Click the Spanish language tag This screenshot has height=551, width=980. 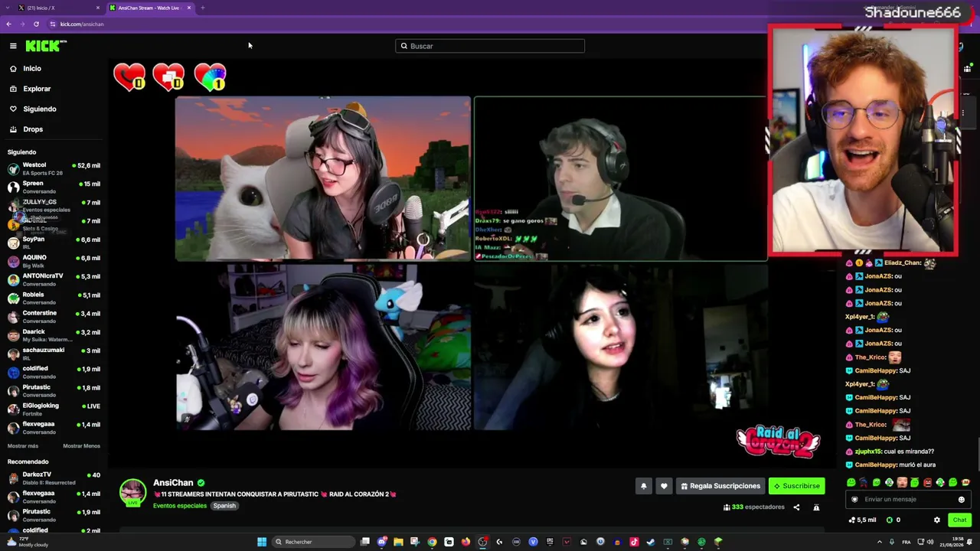pos(224,506)
